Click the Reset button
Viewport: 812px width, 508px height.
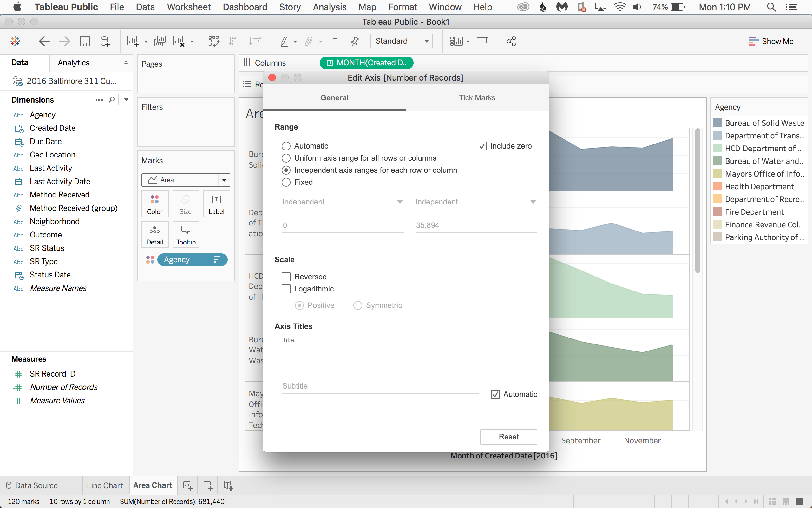[x=509, y=437]
